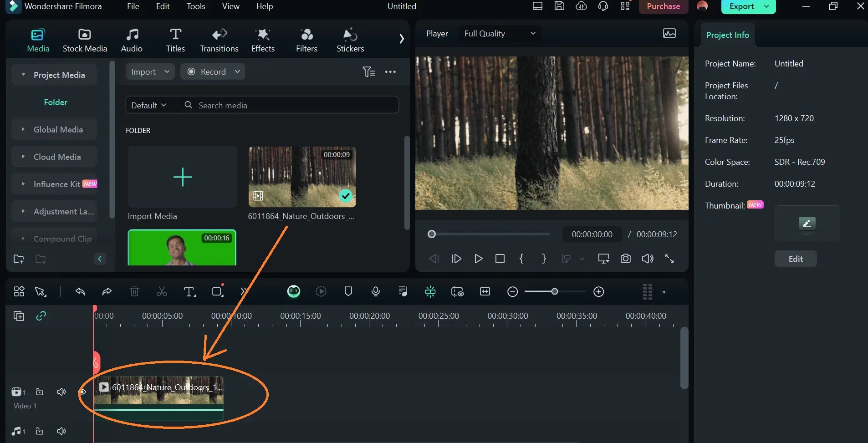Toggle the timeline auto link icon
868x443 pixels.
(41, 316)
